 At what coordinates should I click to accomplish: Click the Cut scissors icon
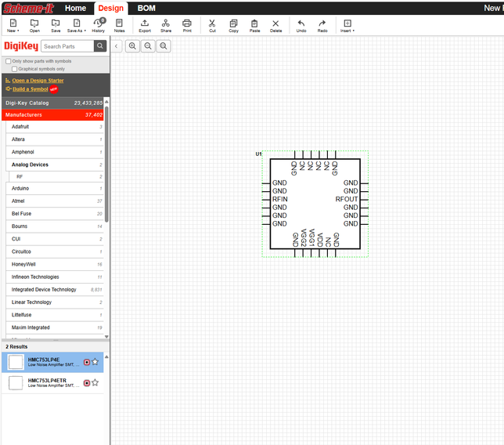tap(212, 25)
